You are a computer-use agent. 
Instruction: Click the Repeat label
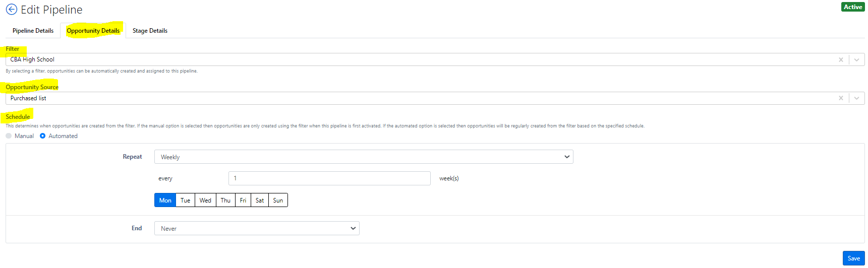pos(132,157)
